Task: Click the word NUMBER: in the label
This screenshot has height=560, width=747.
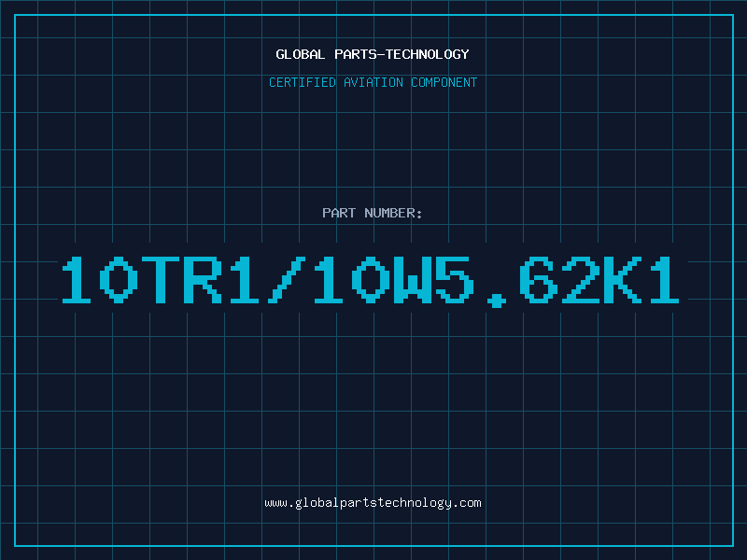Action: (393, 213)
